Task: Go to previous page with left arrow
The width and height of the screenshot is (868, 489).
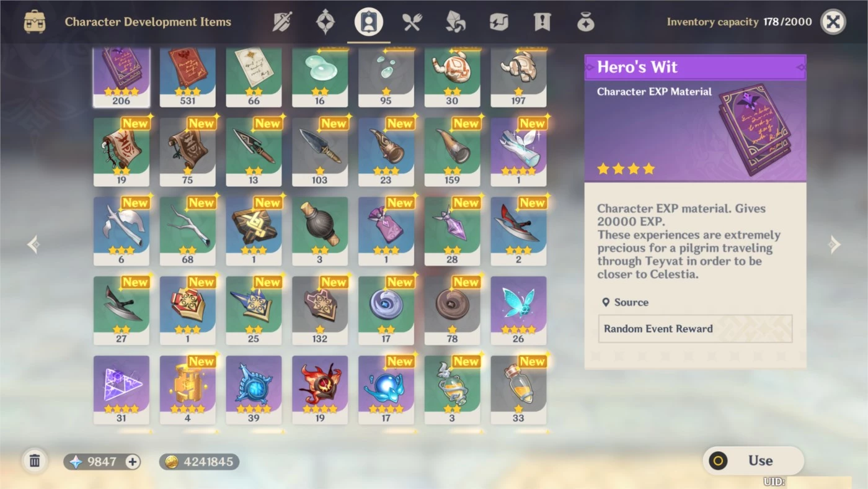Action: coord(33,244)
